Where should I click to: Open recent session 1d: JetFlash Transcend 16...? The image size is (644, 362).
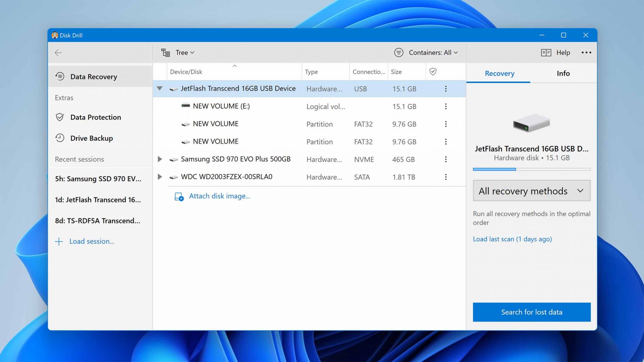point(98,200)
